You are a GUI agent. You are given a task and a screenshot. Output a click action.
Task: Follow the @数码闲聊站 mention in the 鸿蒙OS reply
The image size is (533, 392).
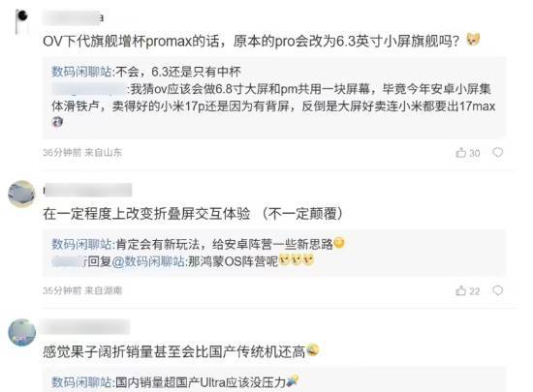pos(148,261)
